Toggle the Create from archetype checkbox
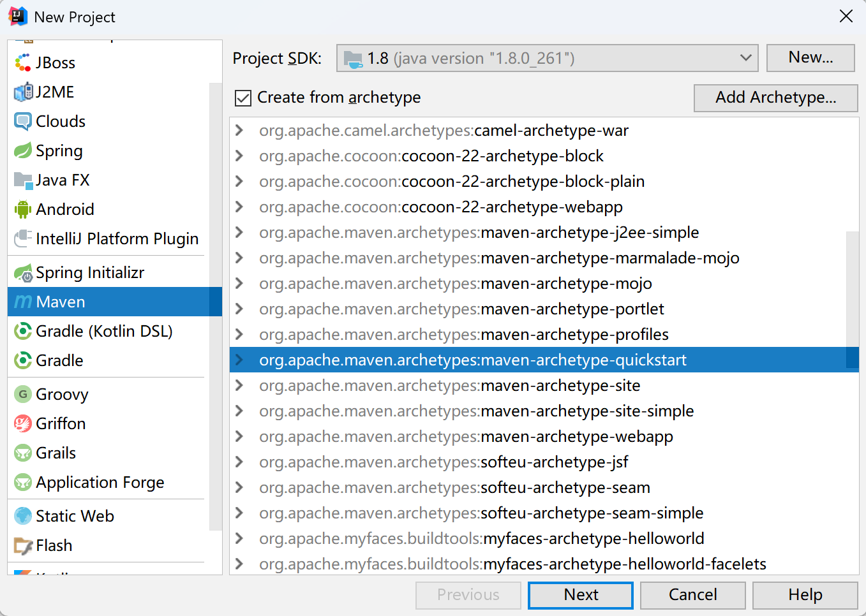Screen dimensions: 866x616 click(243, 98)
